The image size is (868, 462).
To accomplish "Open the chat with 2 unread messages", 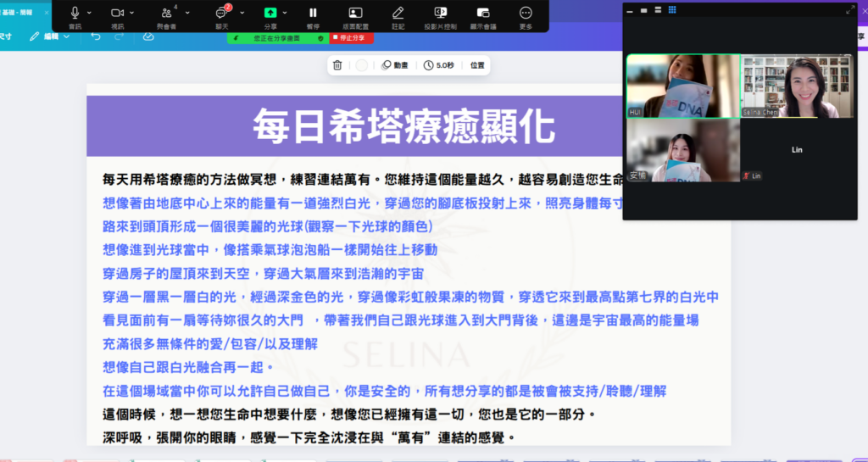I will point(223,14).
